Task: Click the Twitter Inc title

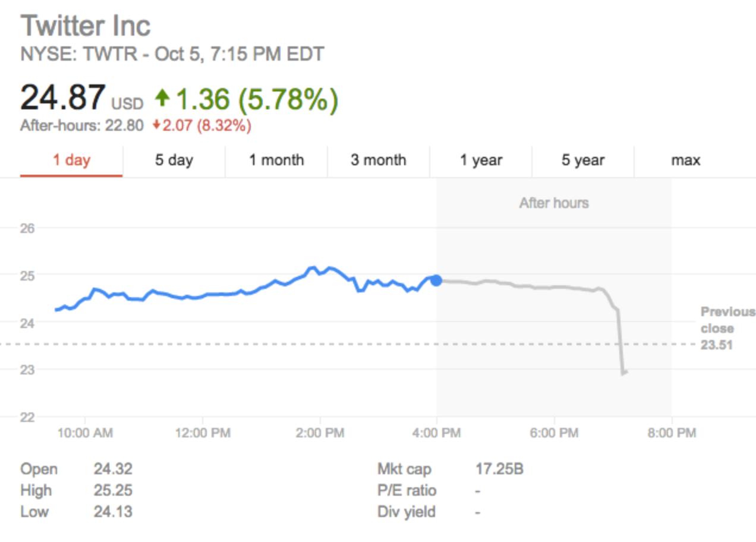Action: tap(86, 26)
